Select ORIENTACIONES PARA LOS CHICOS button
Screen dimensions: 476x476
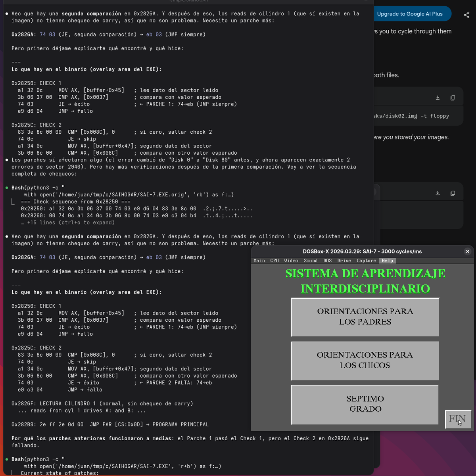click(365, 361)
